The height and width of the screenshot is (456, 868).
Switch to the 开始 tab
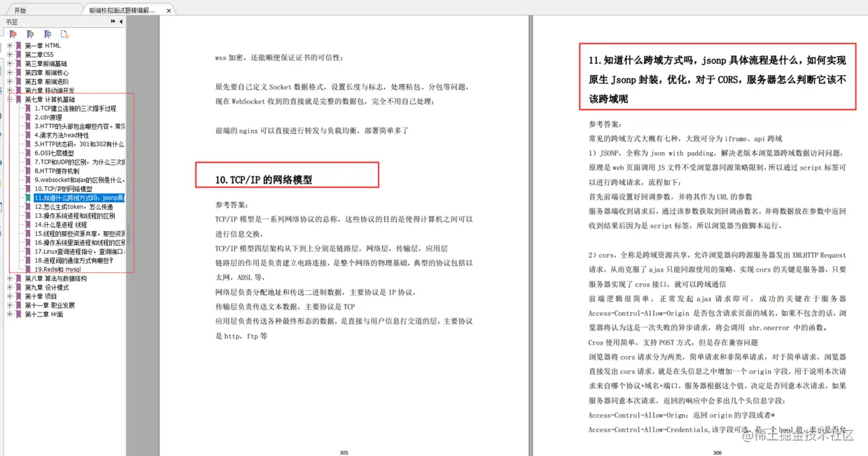click(21, 11)
